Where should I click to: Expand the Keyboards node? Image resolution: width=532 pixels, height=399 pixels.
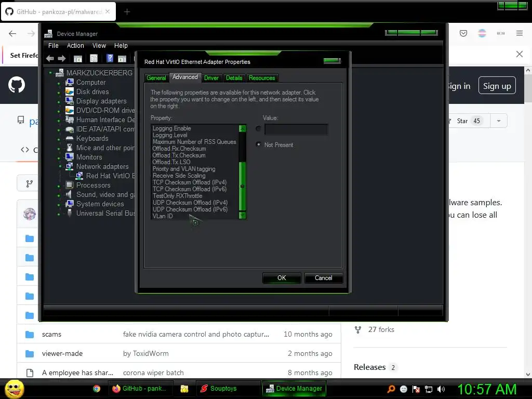pos(59,139)
